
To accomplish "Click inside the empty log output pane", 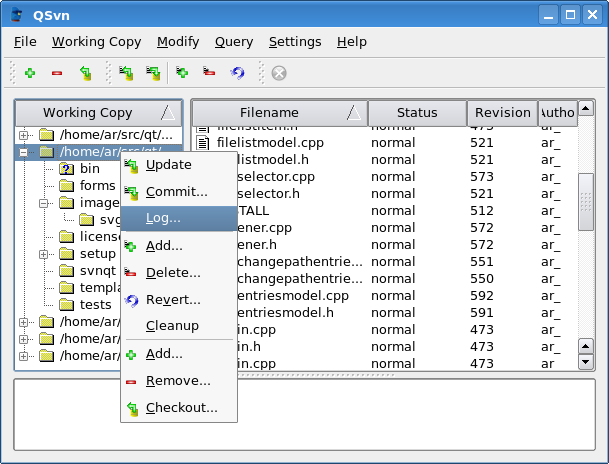I will pyautogui.click(x=304, y=415).
